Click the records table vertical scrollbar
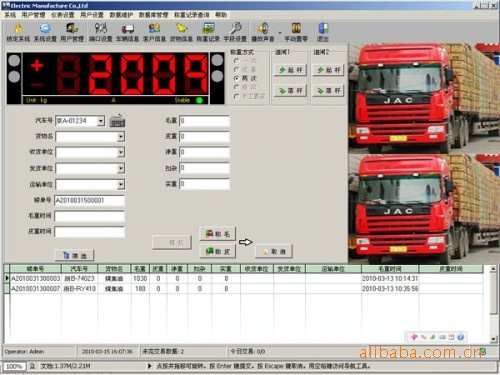The image size is (500, 375). coord(493,304)
